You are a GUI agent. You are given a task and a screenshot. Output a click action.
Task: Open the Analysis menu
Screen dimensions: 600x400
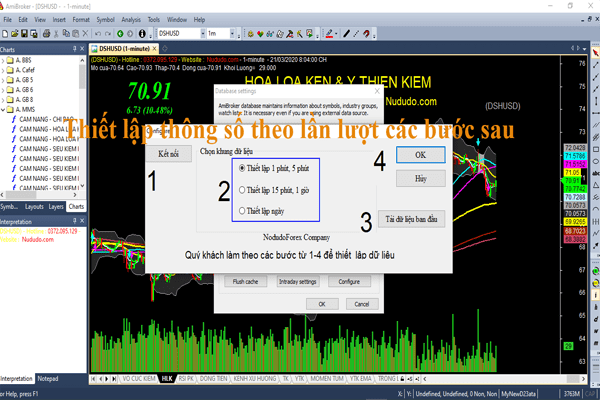tap(131, 20)
